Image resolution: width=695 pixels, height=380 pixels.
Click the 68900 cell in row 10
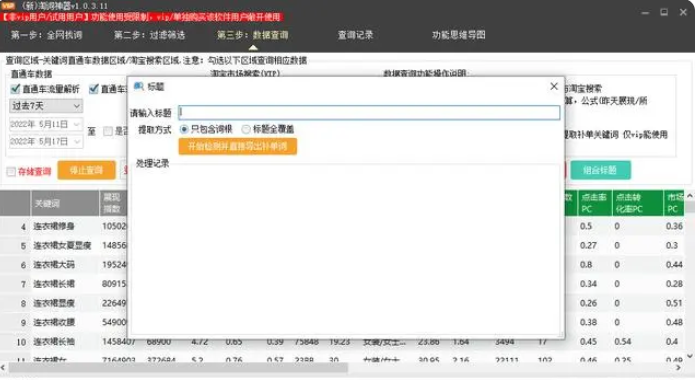tap(159, 342)
